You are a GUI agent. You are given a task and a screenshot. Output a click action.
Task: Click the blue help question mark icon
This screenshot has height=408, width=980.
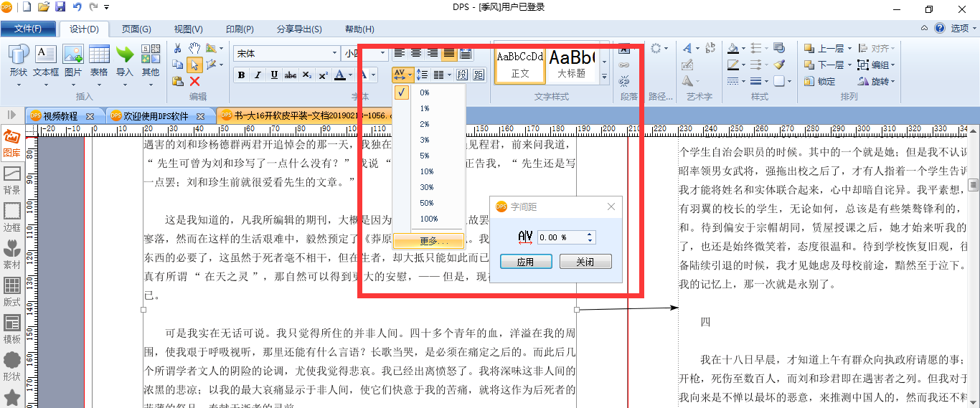click(x=940, y=29)
